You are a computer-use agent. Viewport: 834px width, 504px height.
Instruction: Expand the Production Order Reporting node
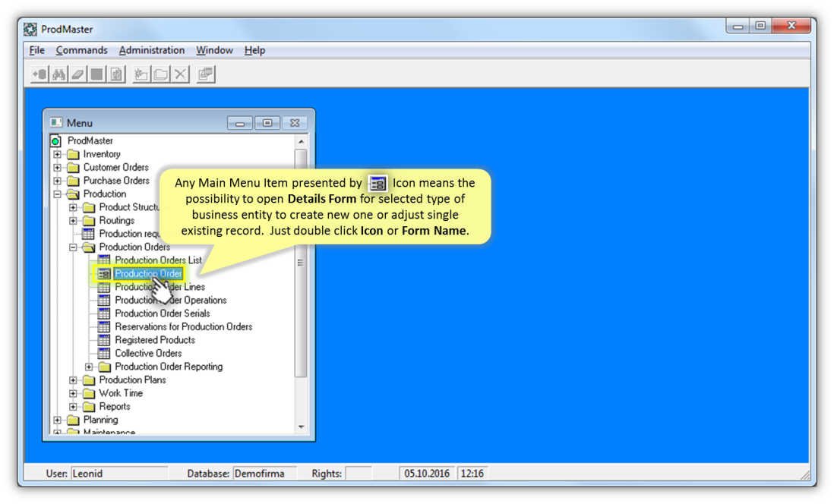click(90, 367)
